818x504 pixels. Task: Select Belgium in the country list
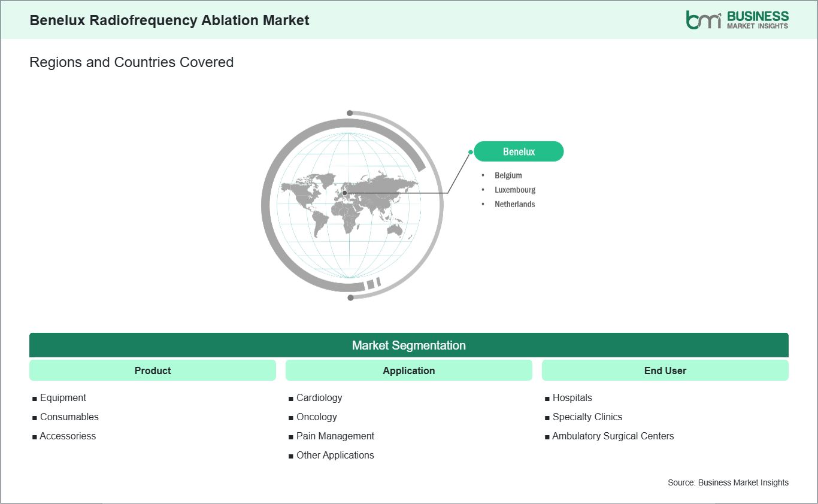click(508, 175)
